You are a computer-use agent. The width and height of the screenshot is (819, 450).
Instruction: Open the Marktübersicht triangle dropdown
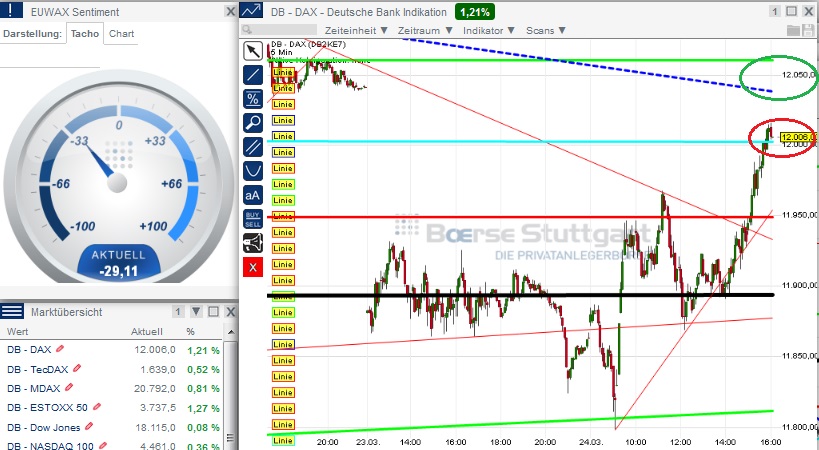pos(196,312)
